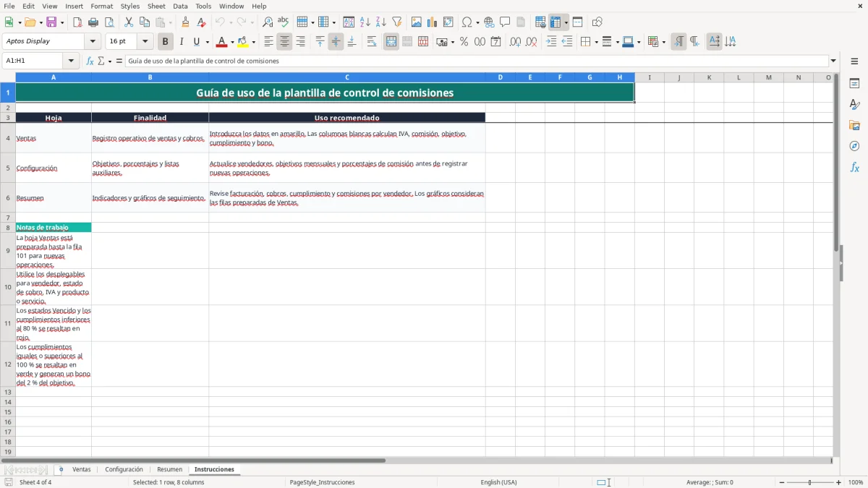Open the Function Wizard fx icon
The width and height of the screenshot is (868, 488).
click(90, 61)
